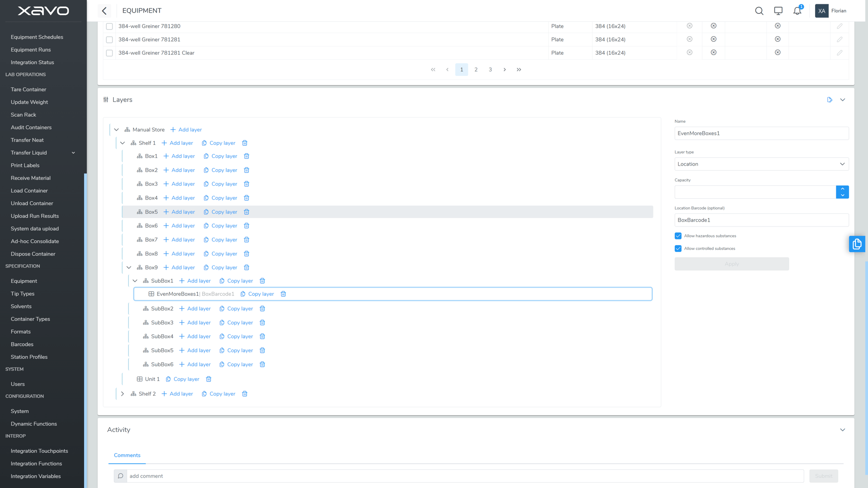Viewport: 868px width, 488px height.
Task: Uncheck Allow hazardous substances
Action: [x=678, y=236]
